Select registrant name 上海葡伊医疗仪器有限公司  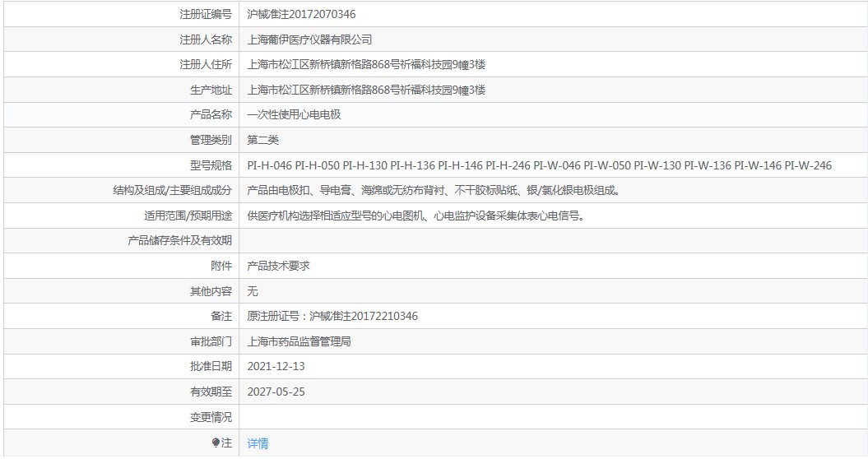pyautogui.click(x=309, y=39)
